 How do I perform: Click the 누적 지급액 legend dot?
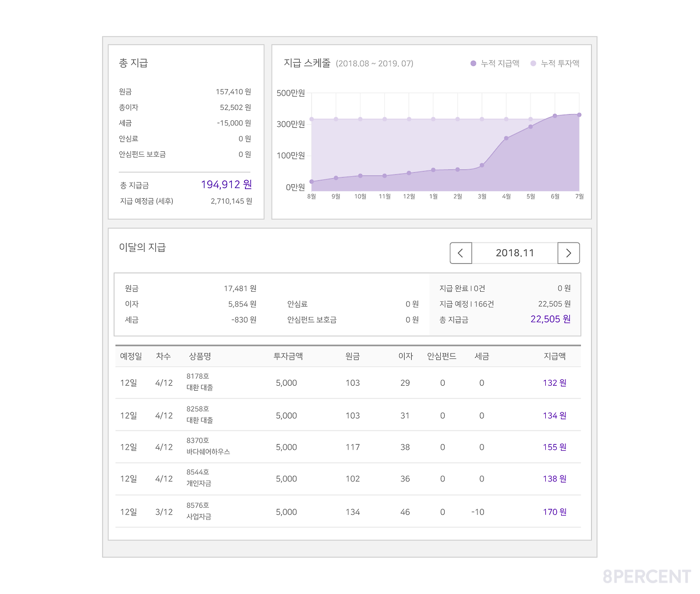[x=474, y=63]
